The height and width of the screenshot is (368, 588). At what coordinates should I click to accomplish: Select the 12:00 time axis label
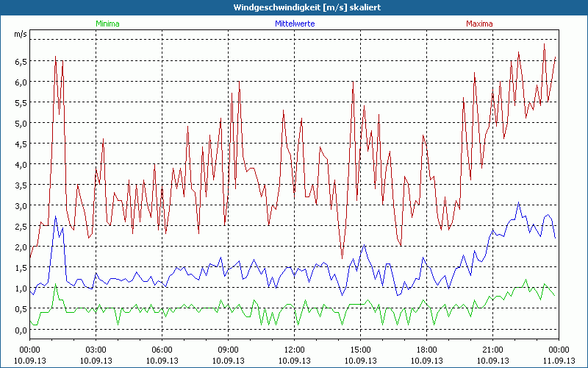click(x=294, y=349)
